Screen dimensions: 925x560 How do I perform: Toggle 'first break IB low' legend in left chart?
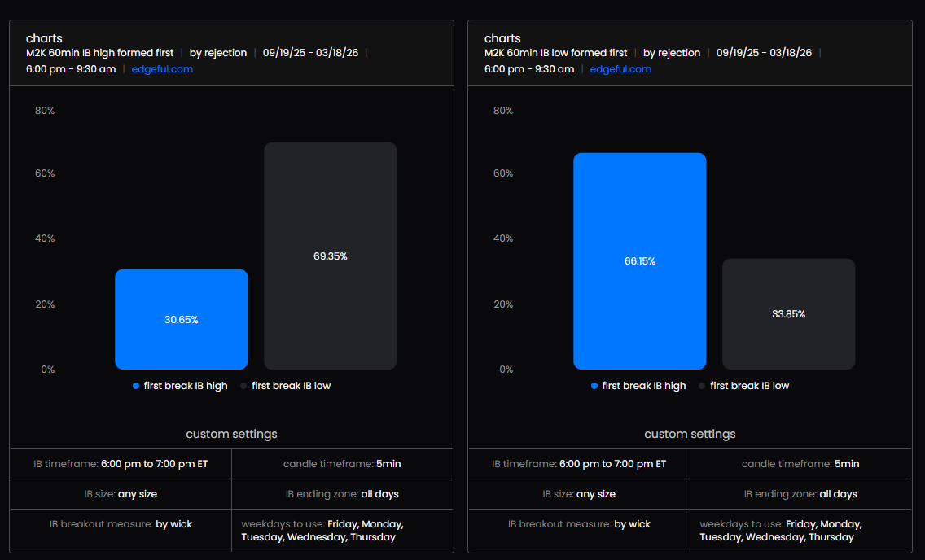click(x=286, y=386)
